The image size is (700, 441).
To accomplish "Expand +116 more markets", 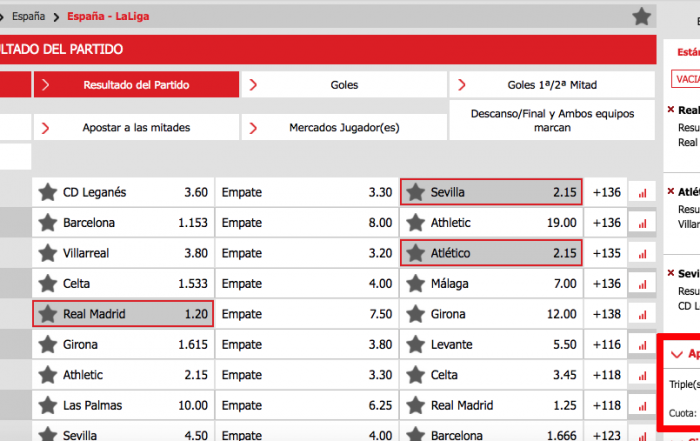I will 606,344.
